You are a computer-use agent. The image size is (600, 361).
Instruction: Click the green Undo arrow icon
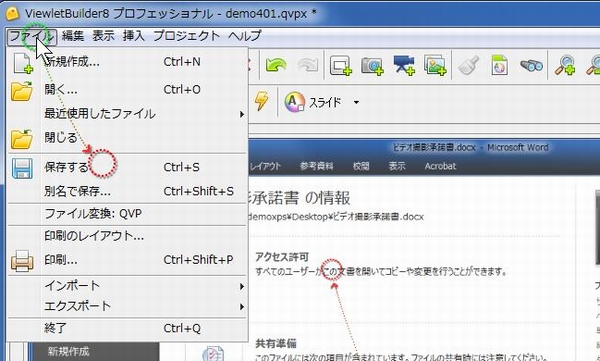pyautogui.click(x=276, y=65)
